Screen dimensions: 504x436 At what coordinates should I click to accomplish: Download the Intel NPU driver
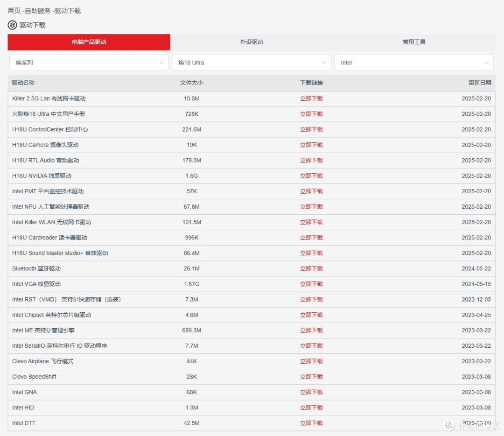coord(311,207)
